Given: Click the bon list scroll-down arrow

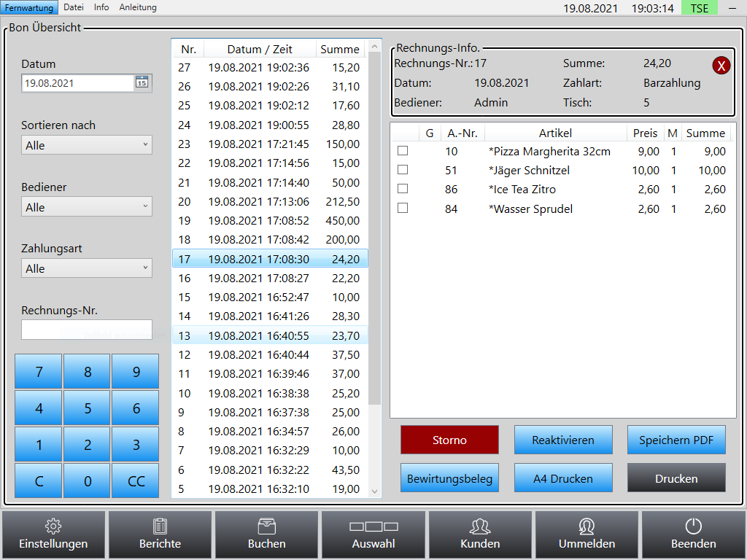Looking at the screenshot, I should tap(374, 491).
